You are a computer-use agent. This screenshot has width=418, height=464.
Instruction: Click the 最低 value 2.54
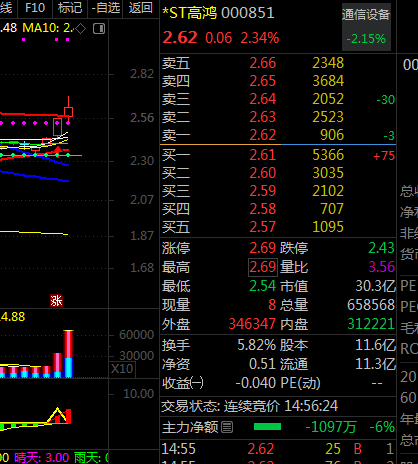pos(263,286)
